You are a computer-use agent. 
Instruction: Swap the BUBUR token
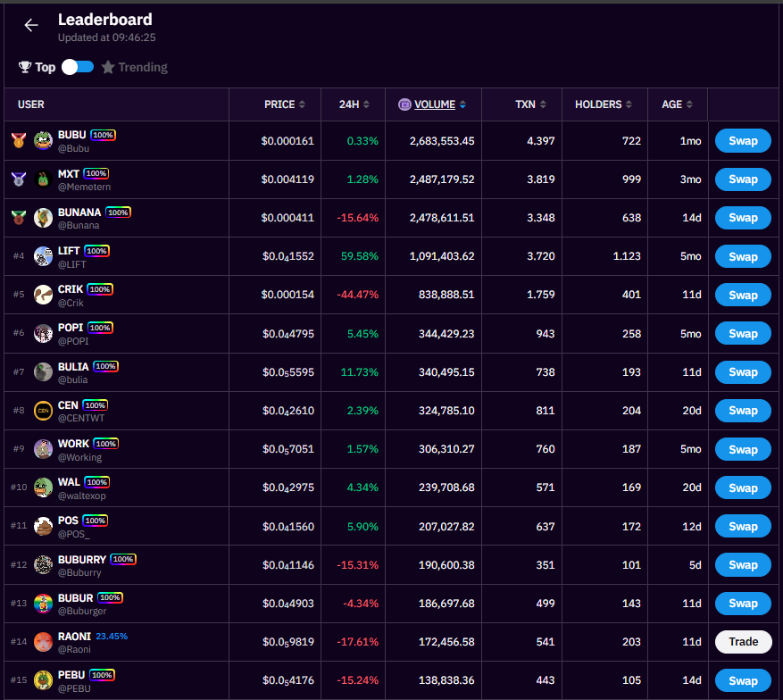[743, 604]
